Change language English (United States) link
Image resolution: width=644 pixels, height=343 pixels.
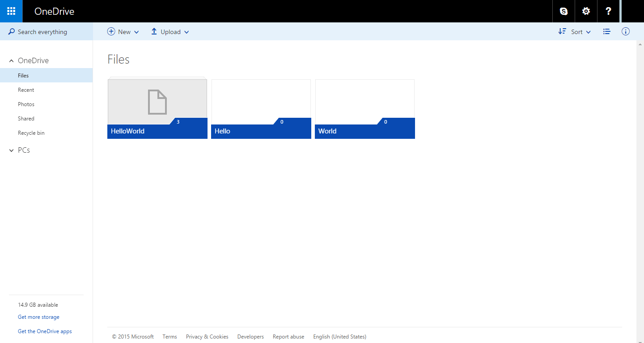339,337
